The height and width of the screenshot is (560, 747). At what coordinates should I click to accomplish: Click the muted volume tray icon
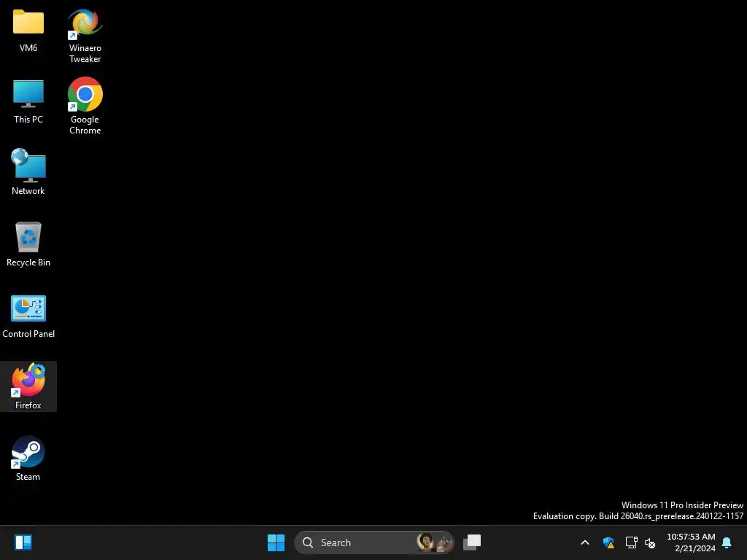pos(650,542)
